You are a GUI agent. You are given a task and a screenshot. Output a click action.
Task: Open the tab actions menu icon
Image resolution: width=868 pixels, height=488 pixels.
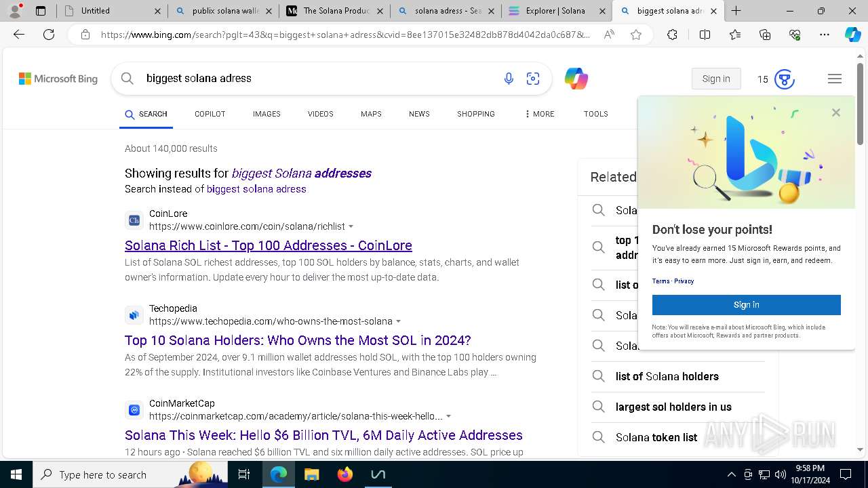click(x=41, y=11)
